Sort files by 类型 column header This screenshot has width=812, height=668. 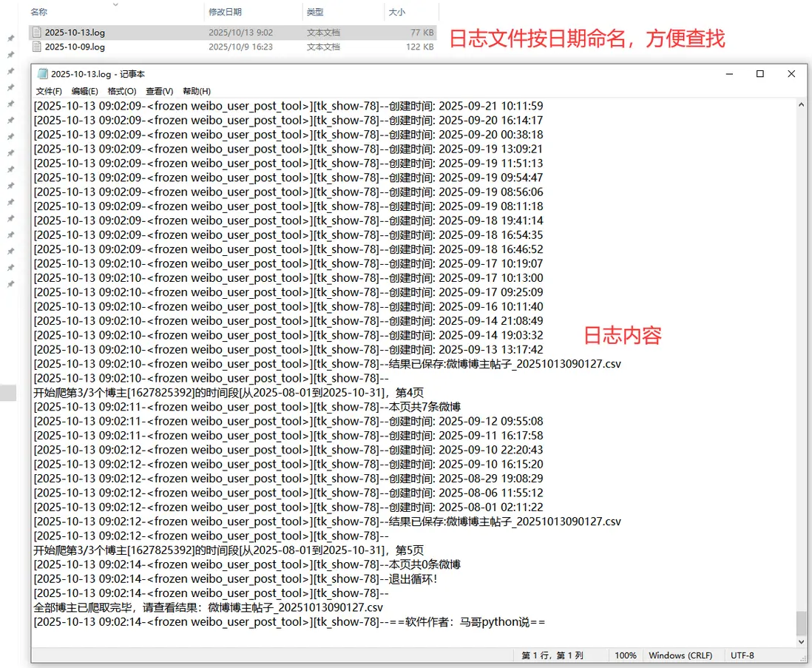coord(315,12)
